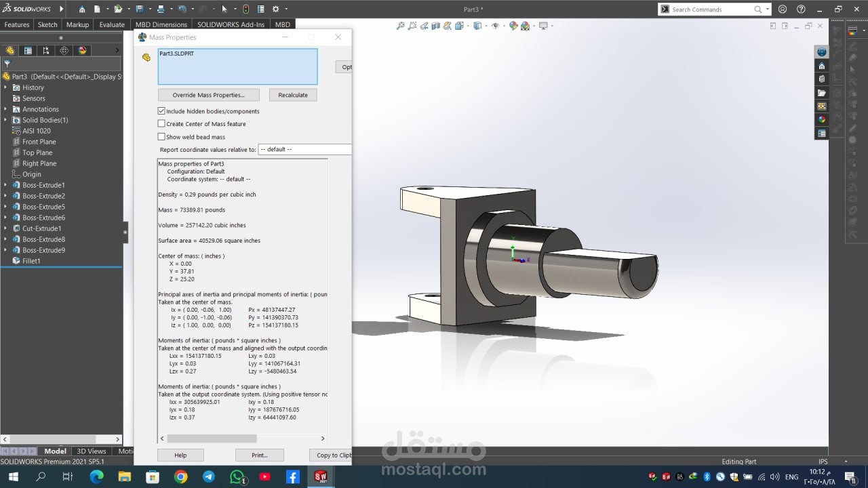This screenshot has width=868, height=488.
Task: Open the coordinate system default dropdown
Action: (x=304, y=149)
